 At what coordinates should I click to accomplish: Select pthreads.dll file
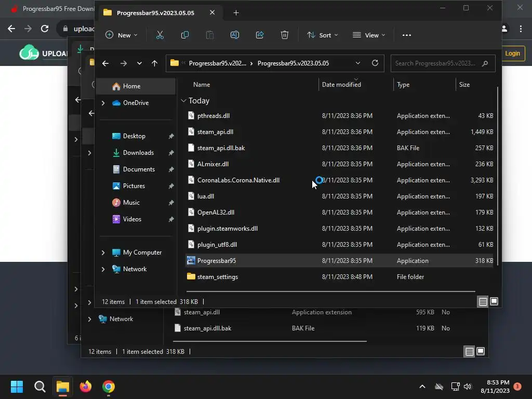(x=339, y=116)
